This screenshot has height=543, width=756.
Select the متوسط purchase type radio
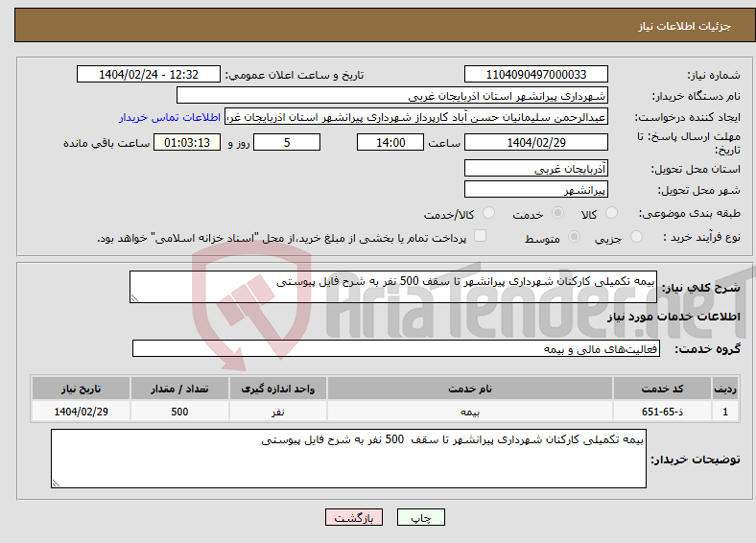(x=574, y=236)
